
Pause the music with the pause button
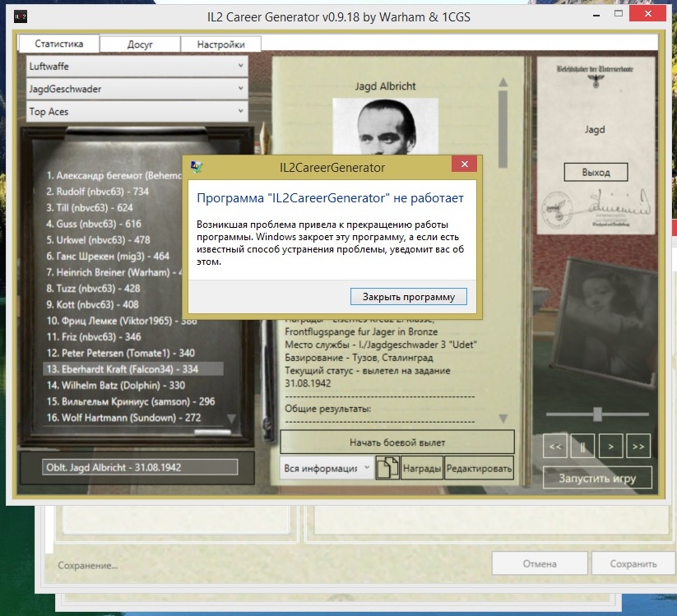582,446
